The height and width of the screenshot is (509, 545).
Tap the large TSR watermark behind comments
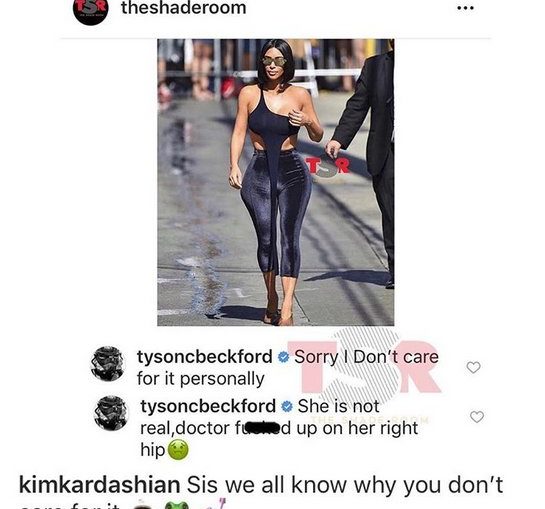[x=364, y=367]
